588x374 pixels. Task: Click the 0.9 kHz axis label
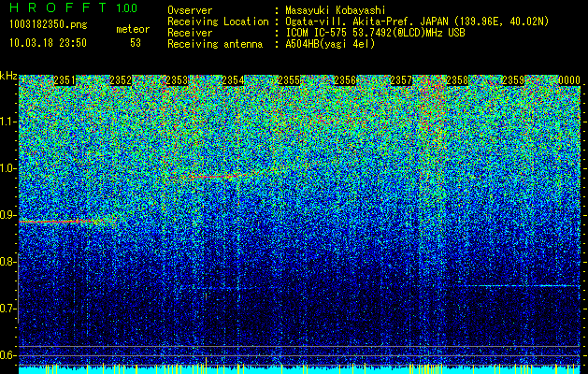(7, 215)
